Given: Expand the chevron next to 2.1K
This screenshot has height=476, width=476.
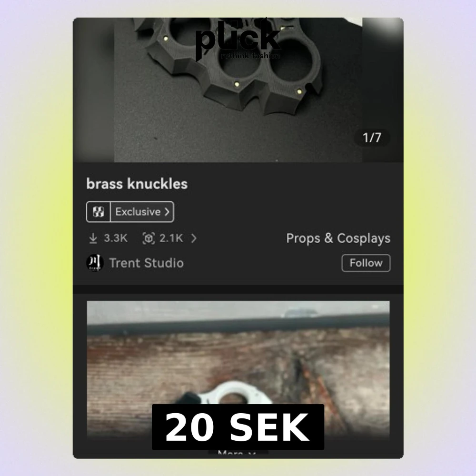Looking at the screenshot, I should (194, 238).
